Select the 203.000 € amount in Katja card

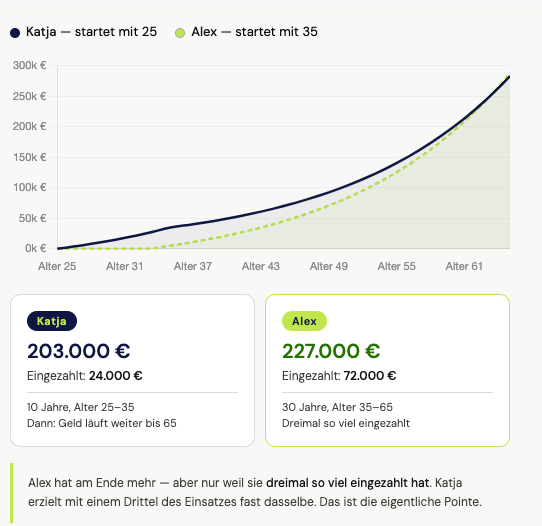(x=79, y=351)
